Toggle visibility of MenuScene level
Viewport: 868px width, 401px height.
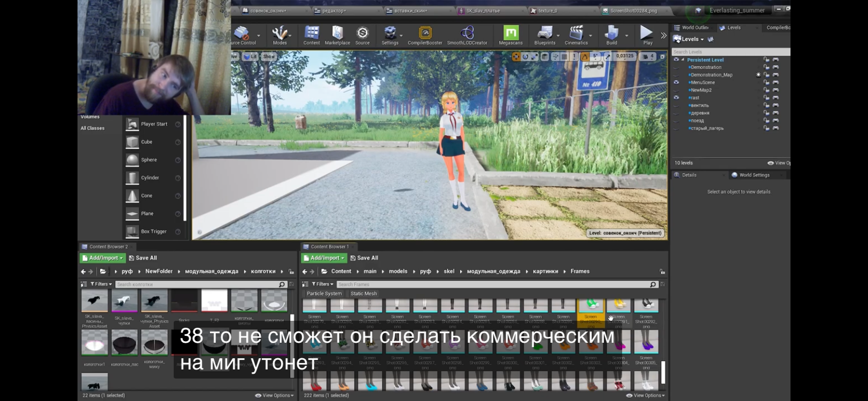pos(676,82)
